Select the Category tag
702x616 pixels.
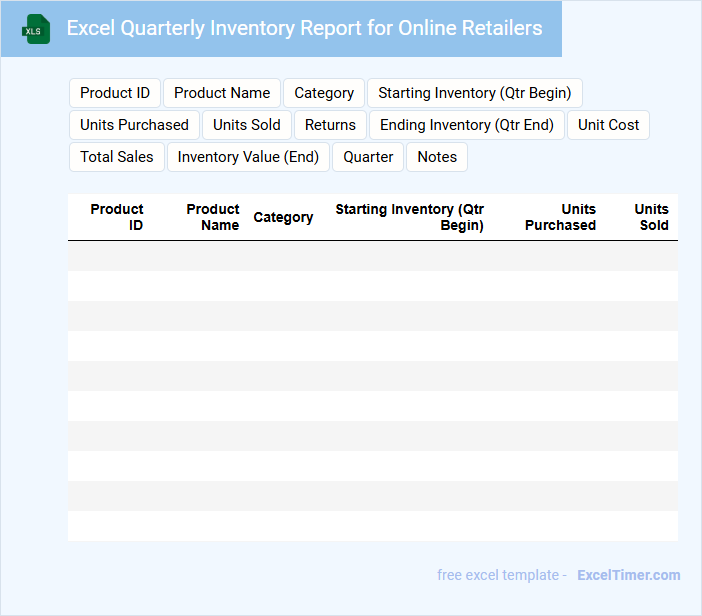pyautogui.click(x=324, y=93)
